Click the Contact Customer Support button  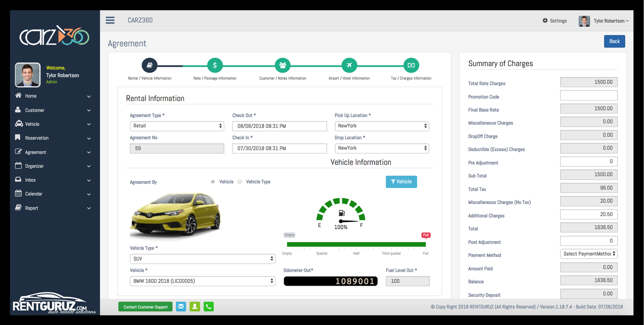tap(146, 307)
